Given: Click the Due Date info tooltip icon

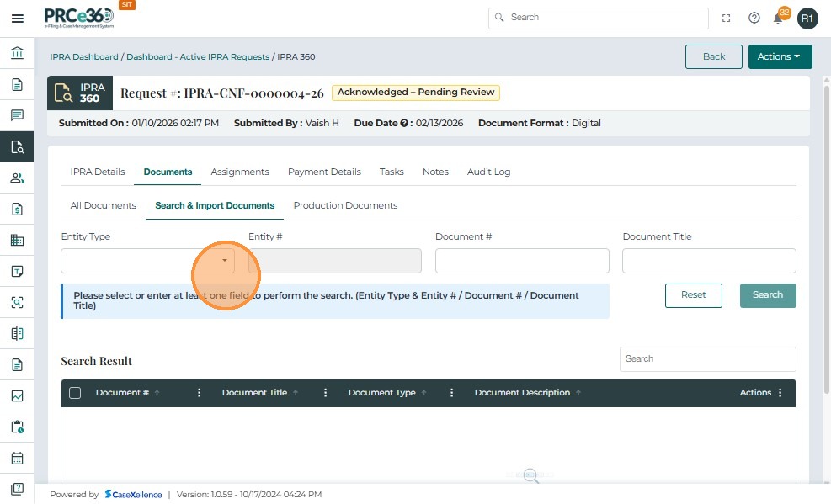Looking at the screenshot, I should [404, 123].
